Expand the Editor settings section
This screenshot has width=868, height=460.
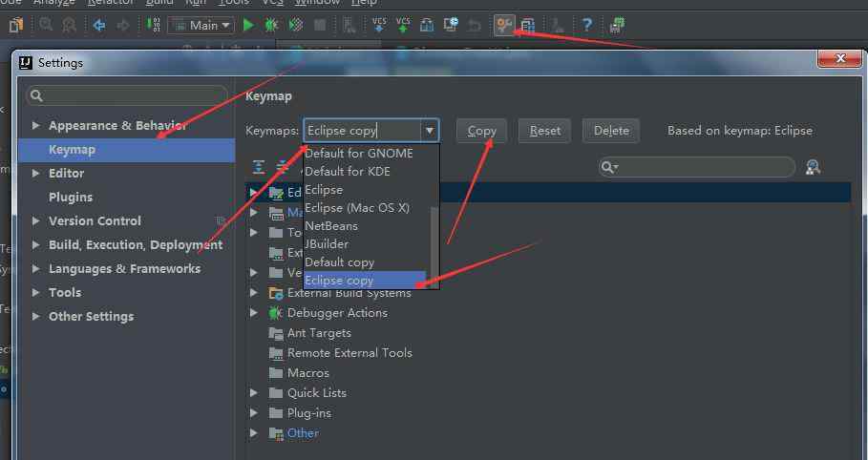point(36,174)
